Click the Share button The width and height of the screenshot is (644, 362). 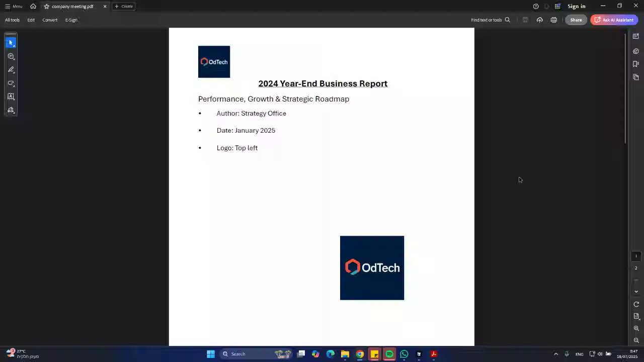point(576,20)
